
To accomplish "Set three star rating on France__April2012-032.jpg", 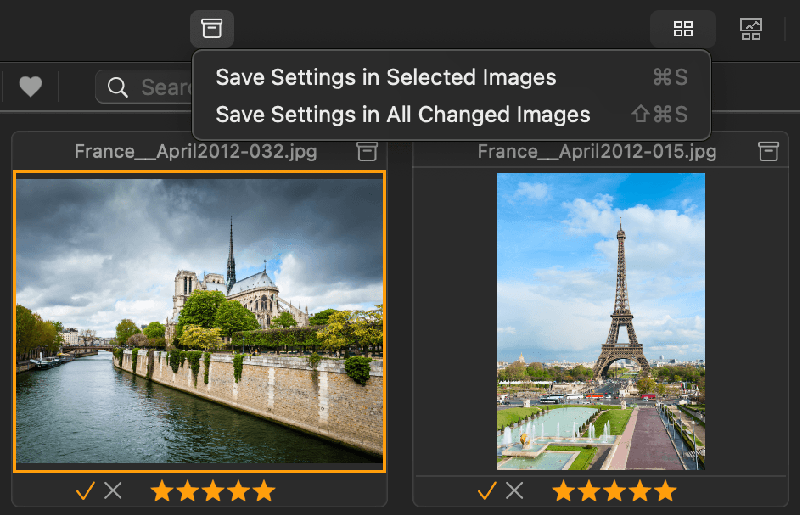I will click(x=213, y=491).
